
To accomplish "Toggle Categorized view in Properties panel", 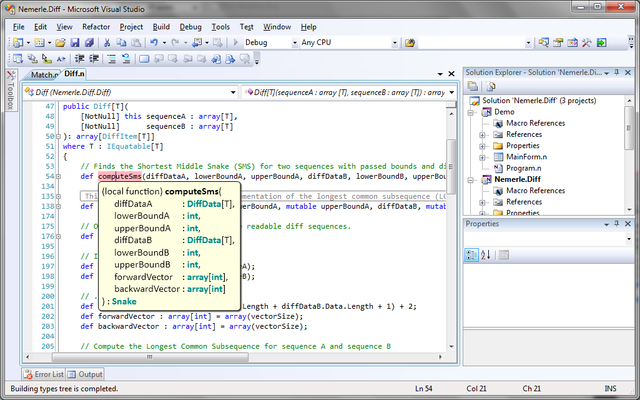I will tap(474, 255).
